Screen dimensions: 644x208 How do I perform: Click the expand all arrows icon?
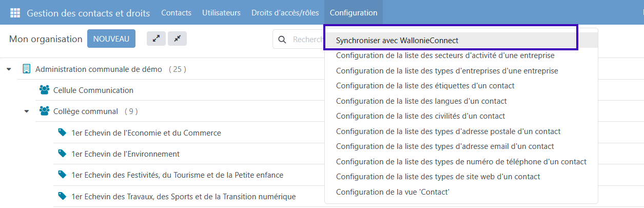point(156,39)
